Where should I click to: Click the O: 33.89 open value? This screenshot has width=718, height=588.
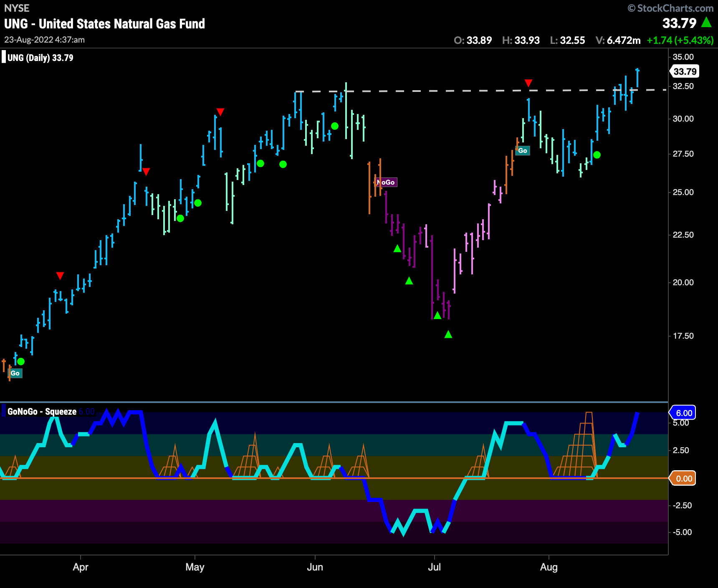coord(473,40)
